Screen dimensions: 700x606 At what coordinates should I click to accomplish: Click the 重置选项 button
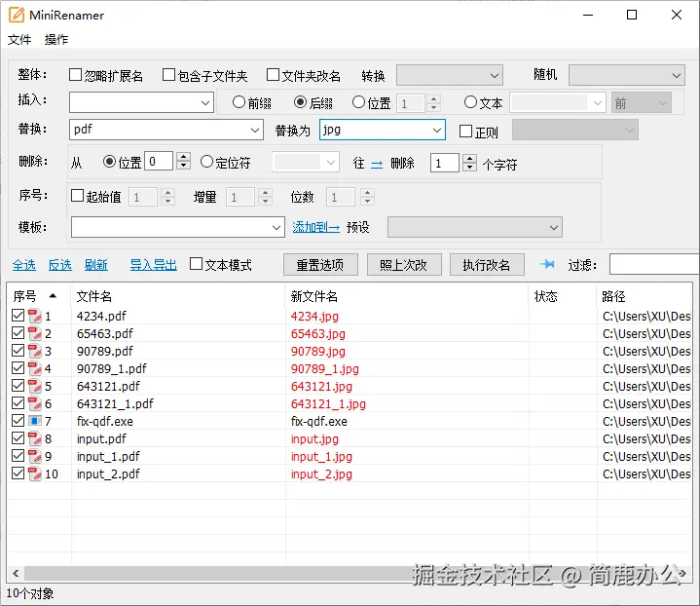click(320, 265)
